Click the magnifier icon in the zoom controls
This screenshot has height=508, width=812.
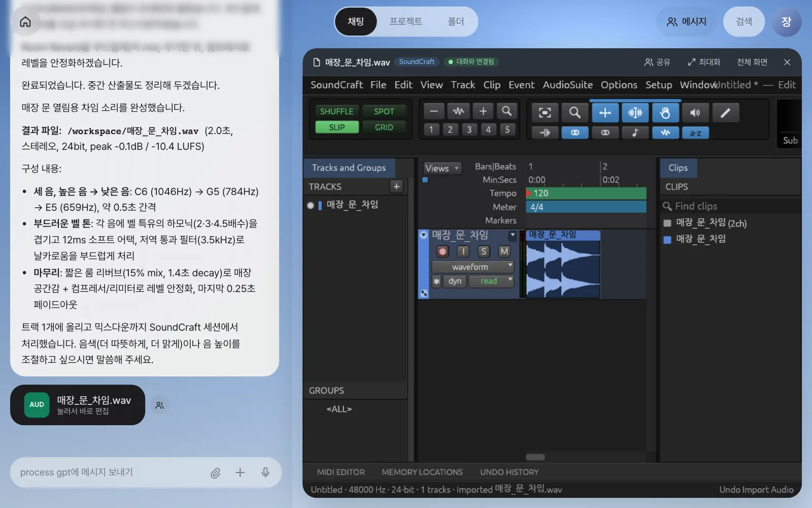506,111
